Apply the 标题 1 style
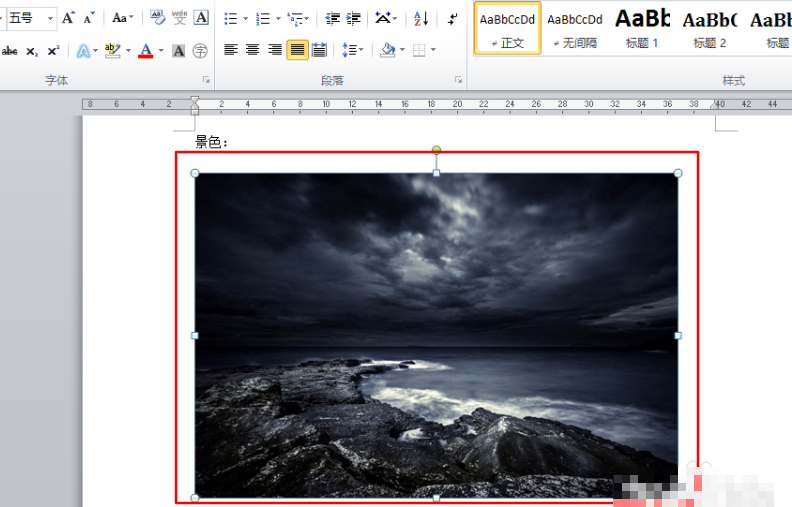Image resolution: width=792 pixels, height=507 pixels. [x=641, y=28]
